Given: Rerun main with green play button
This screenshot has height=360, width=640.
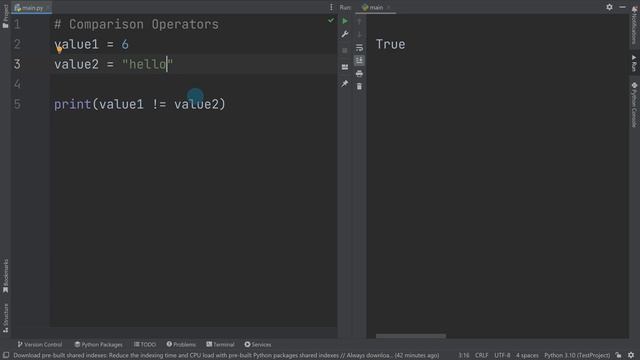Looking at the screenshot, I should click(345, 21).
